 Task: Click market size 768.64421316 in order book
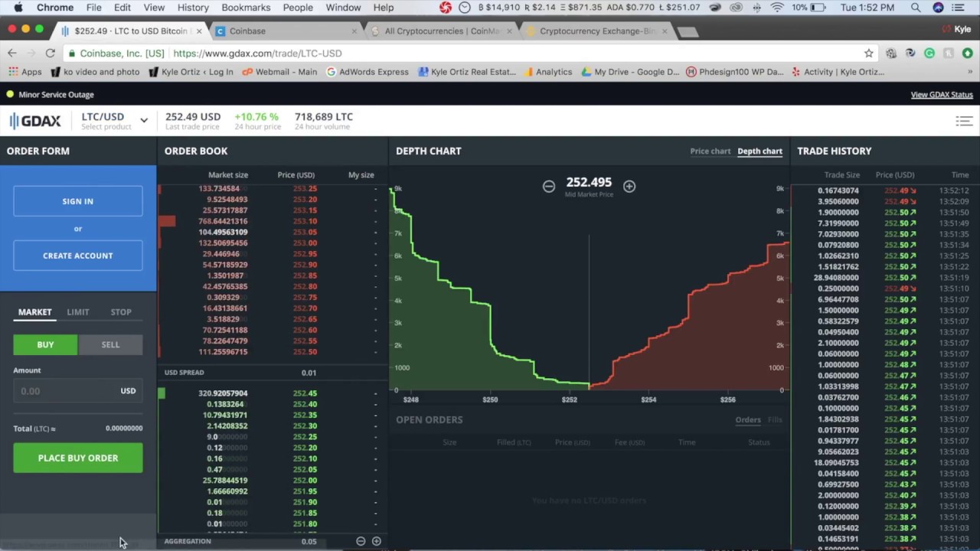223,221
